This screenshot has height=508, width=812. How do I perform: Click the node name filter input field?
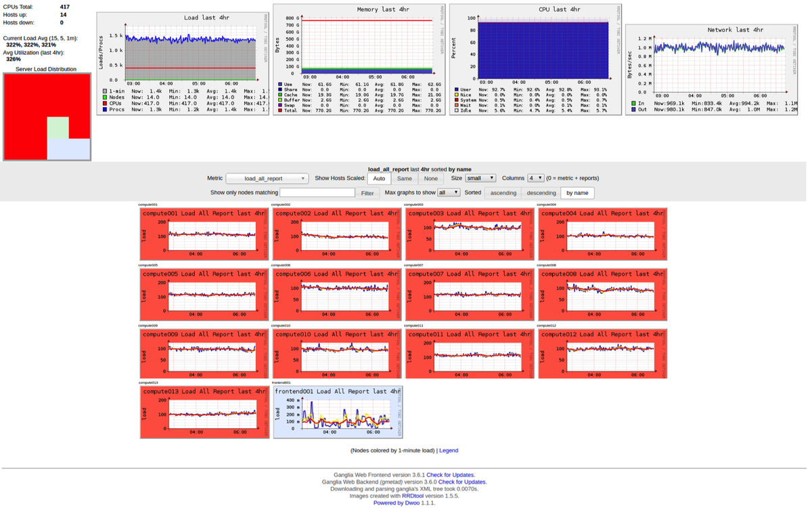pos(318,193)
